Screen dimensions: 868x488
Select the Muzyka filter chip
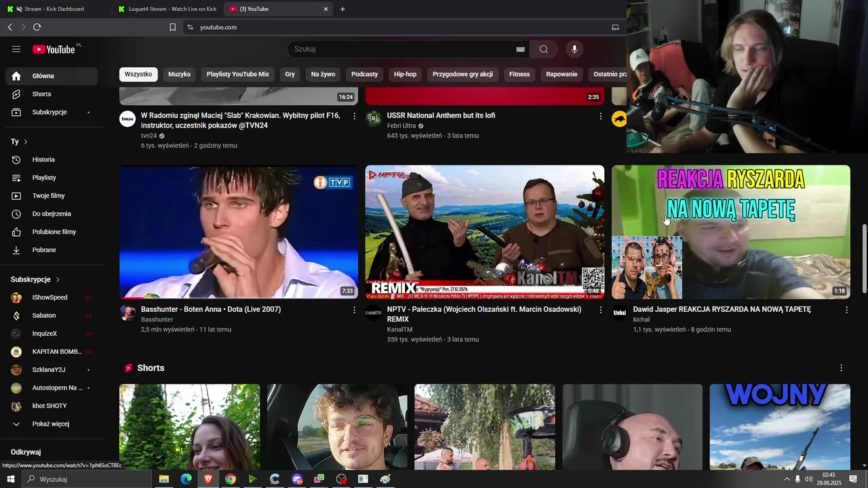point(179,75)
